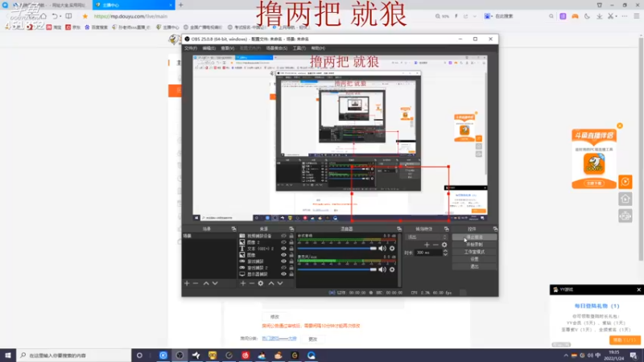Click the stop streaming button in OBS controls
Viewport: 644px width, 362px height.
click(474, 237)
